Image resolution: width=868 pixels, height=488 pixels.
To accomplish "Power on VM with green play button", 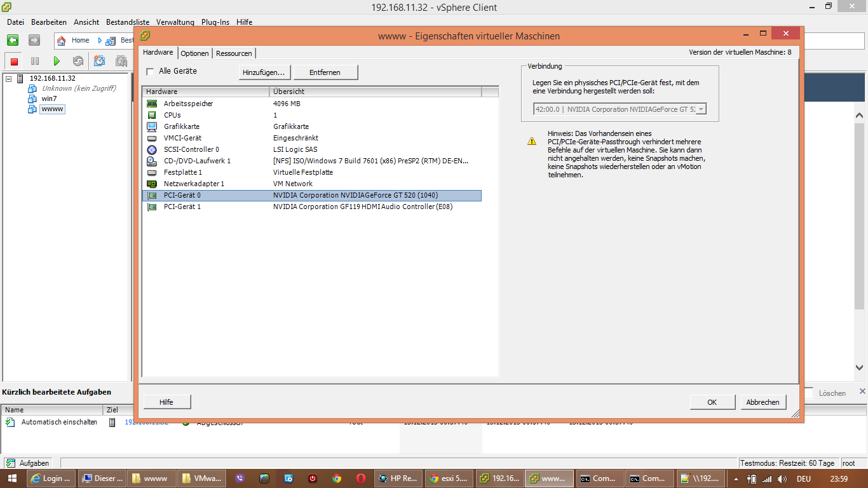I will tap(57, 61).
